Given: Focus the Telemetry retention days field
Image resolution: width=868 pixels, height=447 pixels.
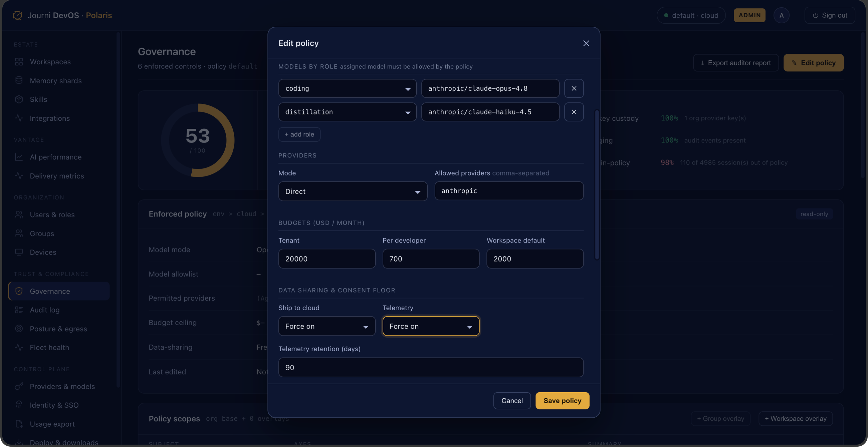Looking at the screenshot, I should point(431,367).
